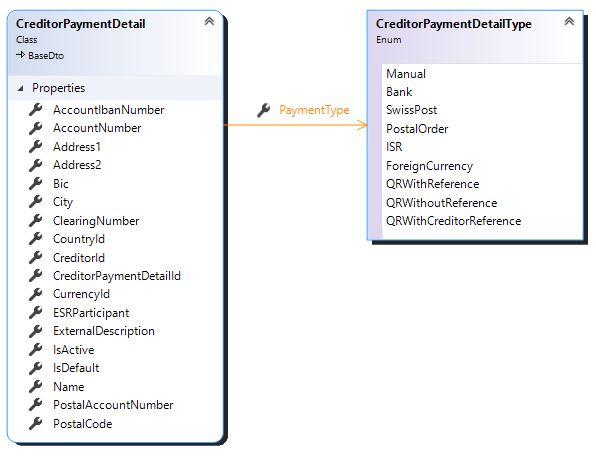Click the orange PaymentType association label

[314, 110]
